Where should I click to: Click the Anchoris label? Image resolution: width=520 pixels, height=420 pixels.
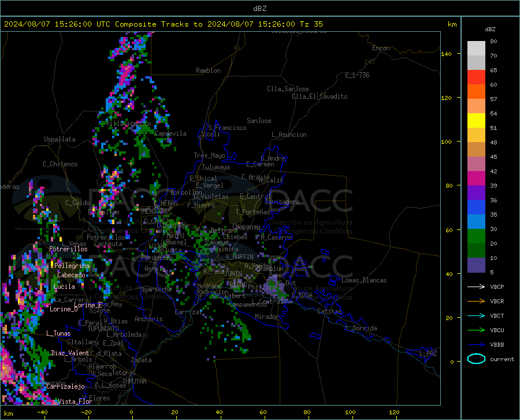click(148, 319)
